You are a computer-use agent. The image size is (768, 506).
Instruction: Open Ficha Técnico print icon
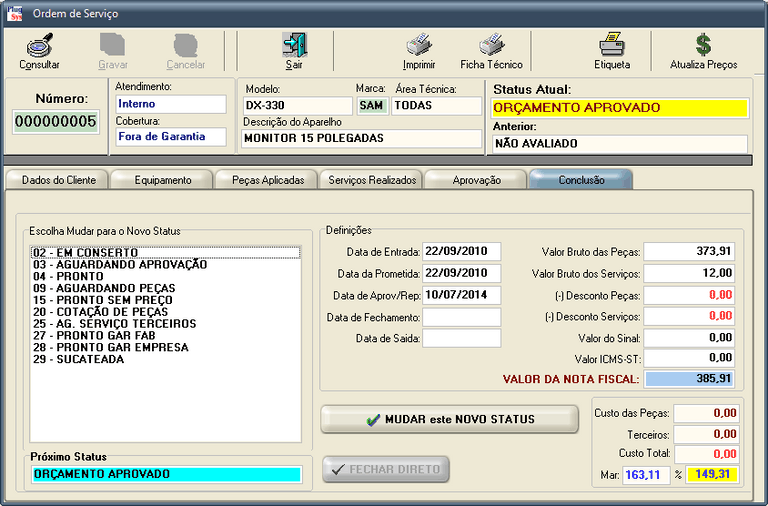coord(491,46)
